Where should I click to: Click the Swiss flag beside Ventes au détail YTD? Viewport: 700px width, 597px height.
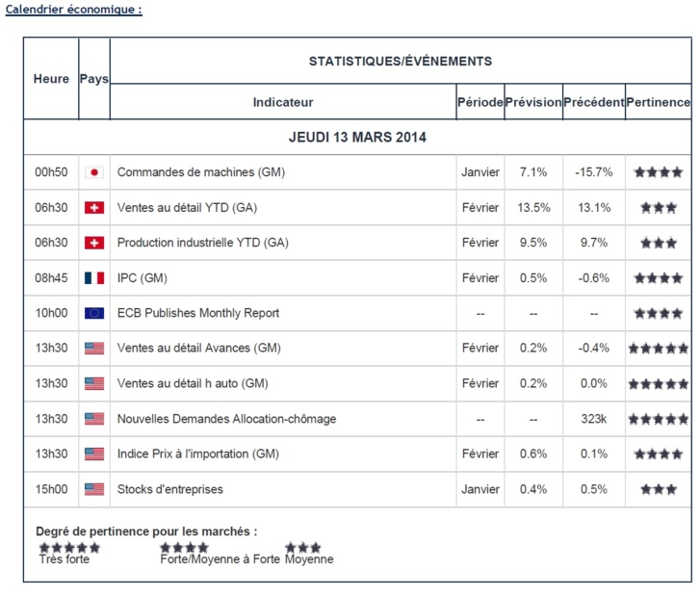pyautogui.click(x=94, y=208)
